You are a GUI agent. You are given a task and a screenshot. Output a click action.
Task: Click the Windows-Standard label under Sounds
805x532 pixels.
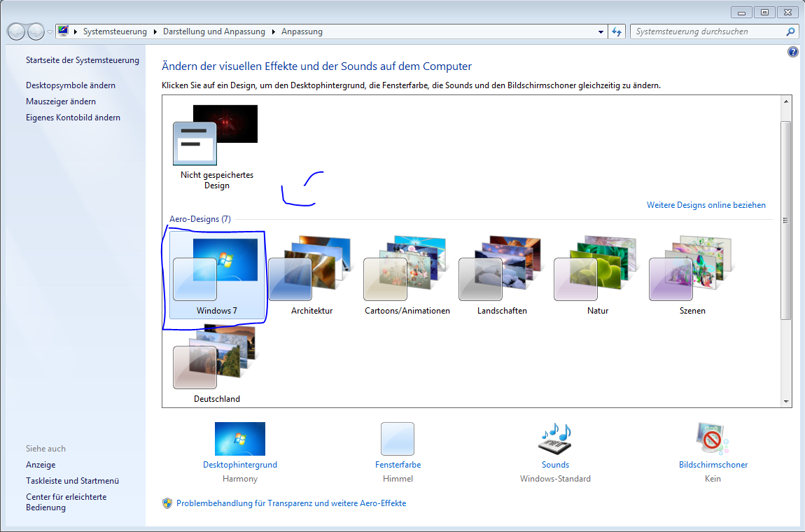tap(556, 479)
